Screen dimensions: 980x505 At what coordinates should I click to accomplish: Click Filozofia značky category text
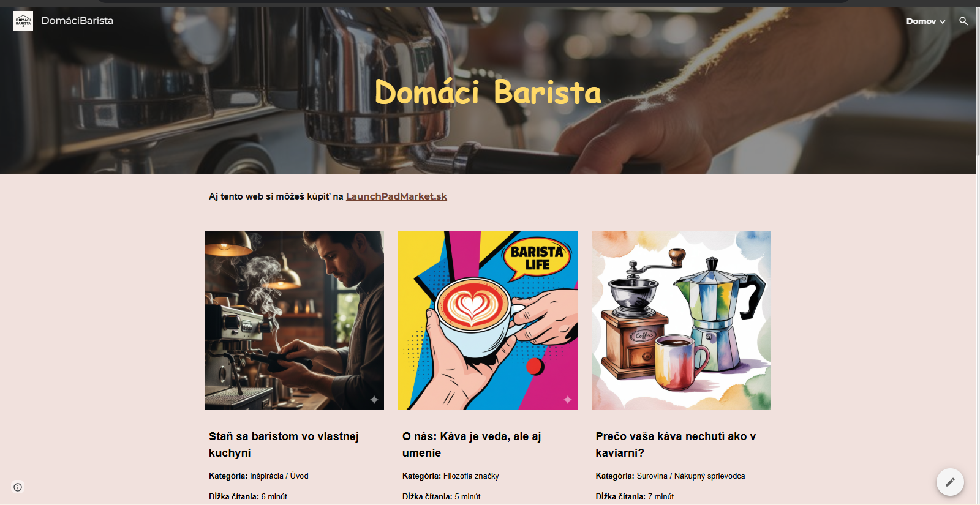click(x=471, y=476)
